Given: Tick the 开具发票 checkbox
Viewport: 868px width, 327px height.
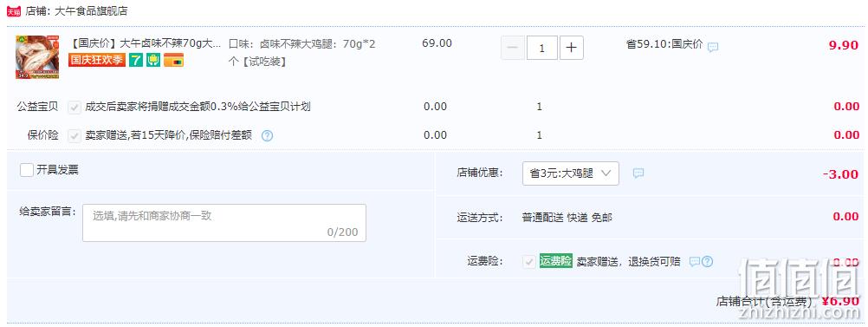Looking at the screenshot, I should [27, 170].
